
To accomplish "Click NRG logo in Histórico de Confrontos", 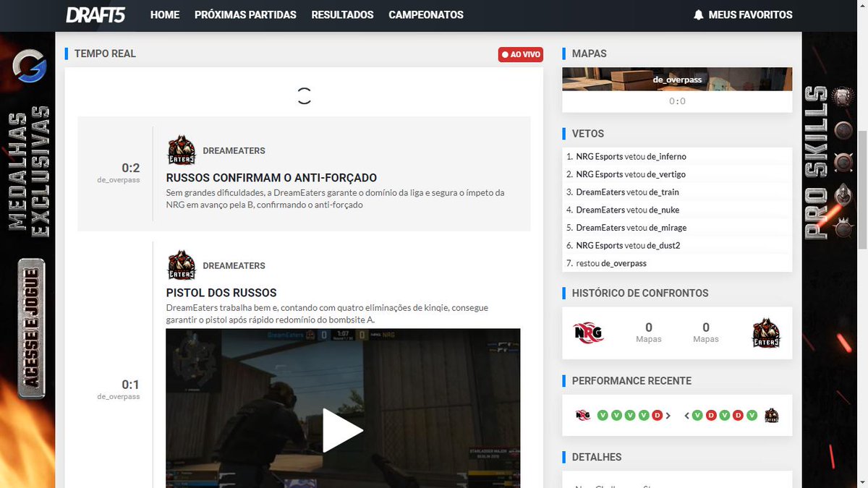I will (x=589, y=333).
